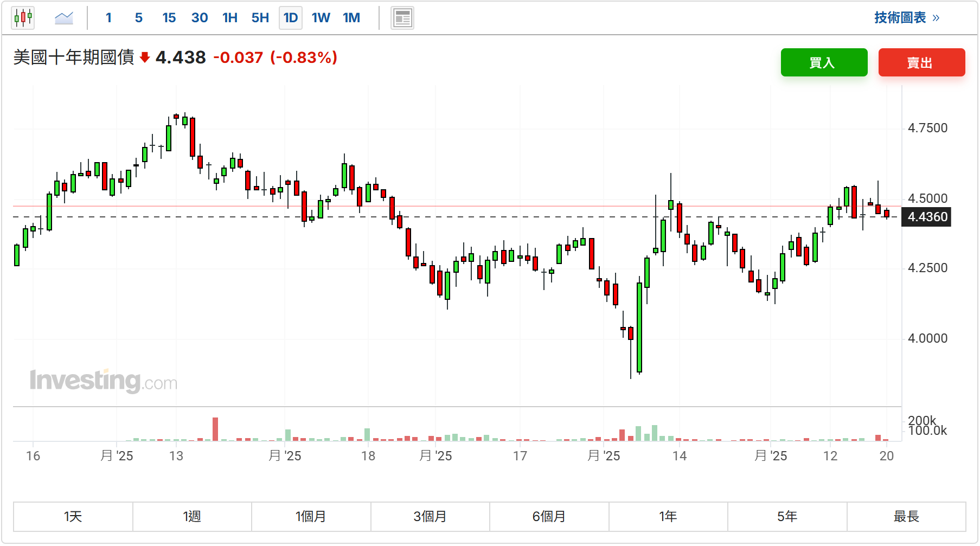Viewport: 980px width, 546px height.
Task: Select the 30-minute interval
Action: pyautogui.click(x=200, y=18)
